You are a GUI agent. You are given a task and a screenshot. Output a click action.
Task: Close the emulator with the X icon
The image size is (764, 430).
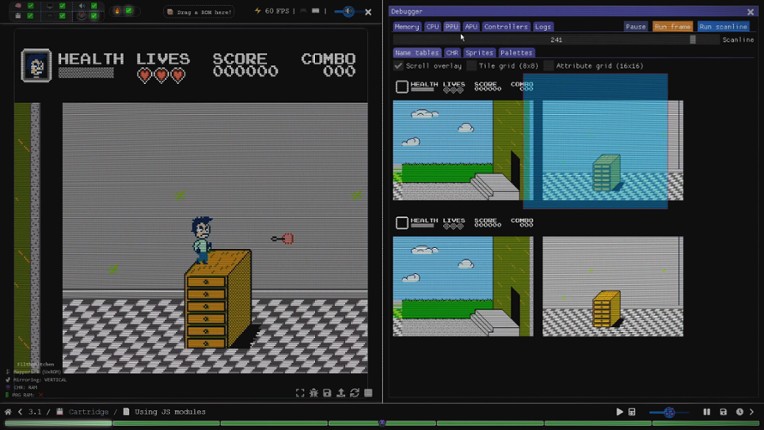(368, 12)
